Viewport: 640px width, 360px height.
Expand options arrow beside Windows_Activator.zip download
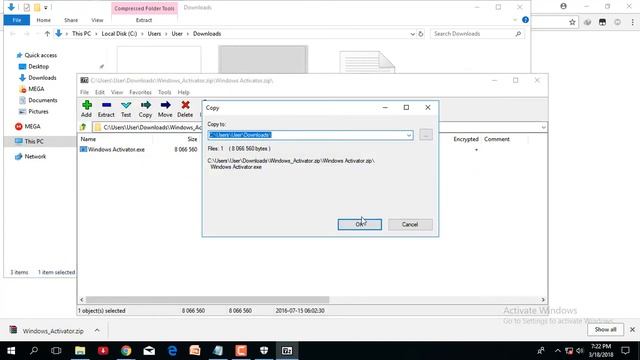click(97, 330)
